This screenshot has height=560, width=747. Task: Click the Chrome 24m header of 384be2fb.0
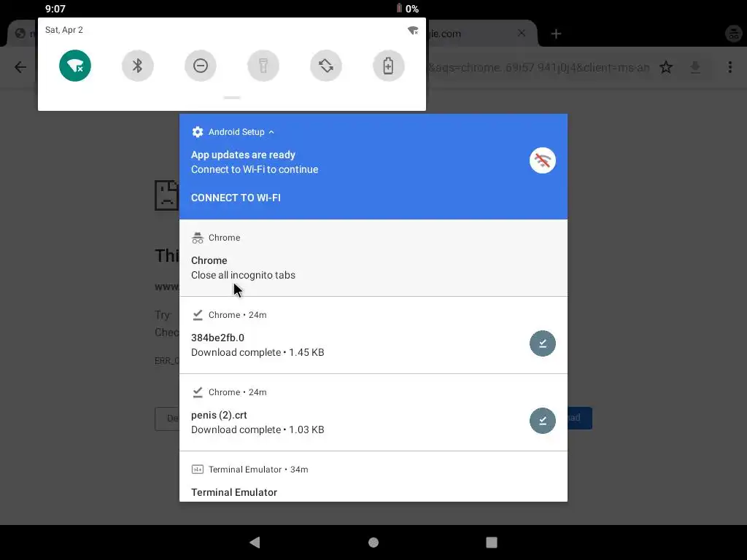pos(237,315)
